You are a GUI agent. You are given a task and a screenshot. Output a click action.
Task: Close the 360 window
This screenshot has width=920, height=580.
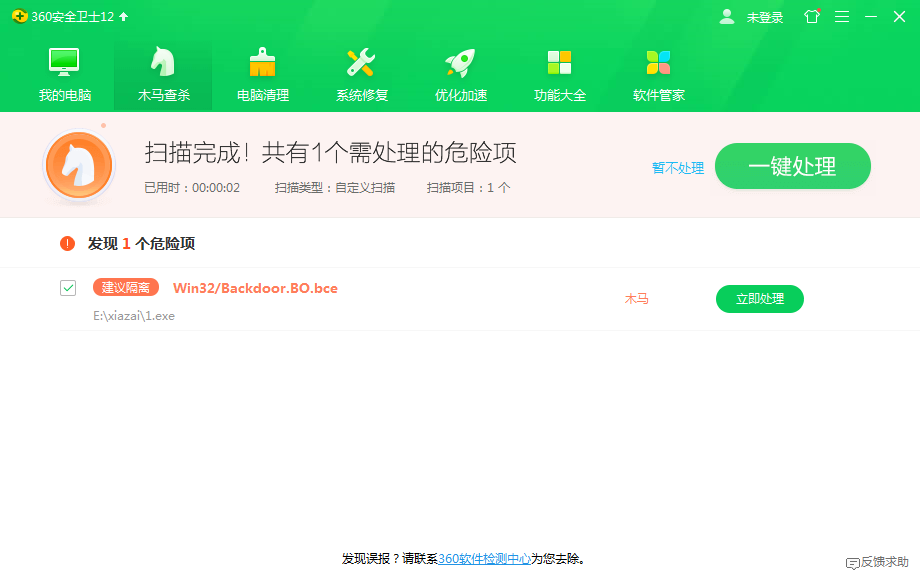899,16
